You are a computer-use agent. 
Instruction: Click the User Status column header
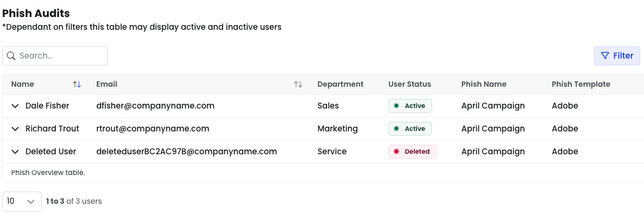tap(410, 84)
